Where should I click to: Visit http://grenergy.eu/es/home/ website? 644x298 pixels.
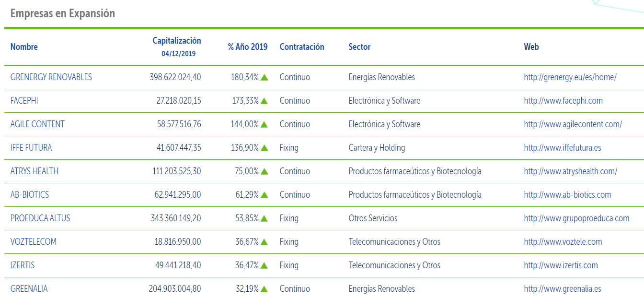(570, 77)
